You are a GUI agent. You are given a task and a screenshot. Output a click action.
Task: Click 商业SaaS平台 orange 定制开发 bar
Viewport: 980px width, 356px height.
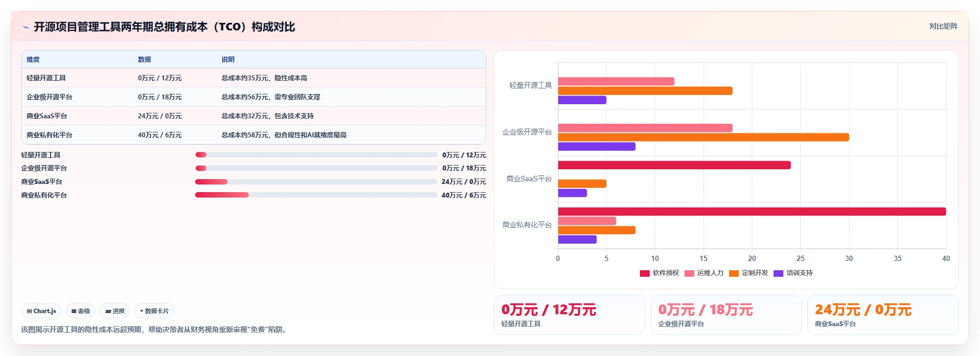click(582, 183)
